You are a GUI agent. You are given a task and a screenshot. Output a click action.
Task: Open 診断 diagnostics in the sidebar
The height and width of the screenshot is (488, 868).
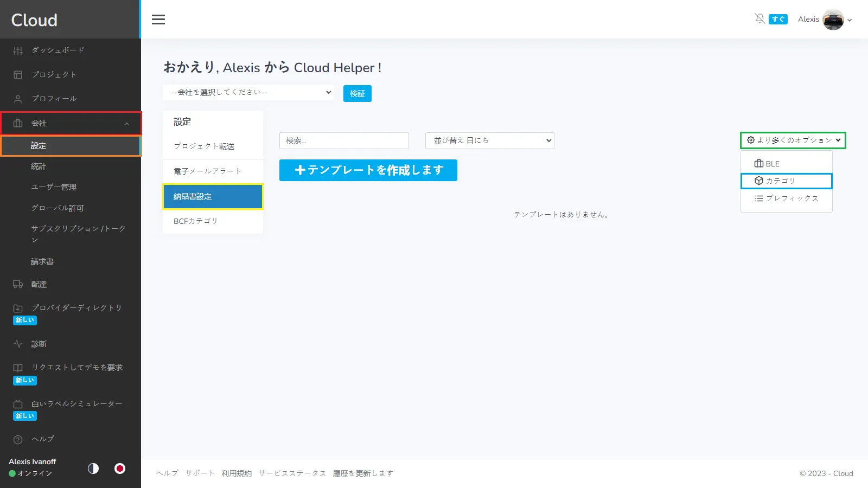pyautogui.click(x=39, y=344)
